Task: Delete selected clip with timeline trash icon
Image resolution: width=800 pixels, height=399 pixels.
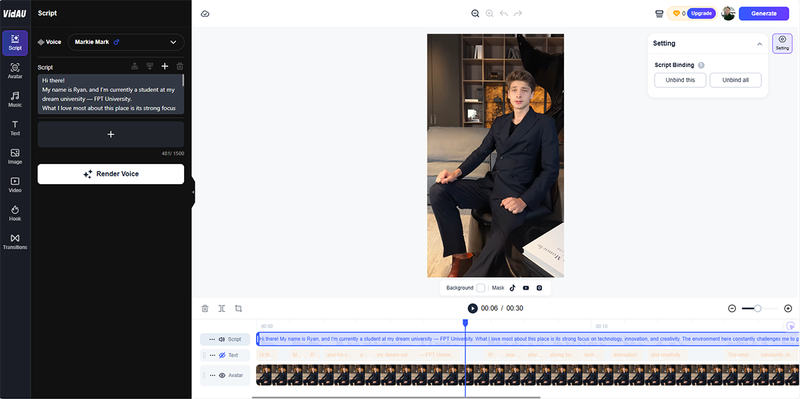Action: click(x=205, y=308)
